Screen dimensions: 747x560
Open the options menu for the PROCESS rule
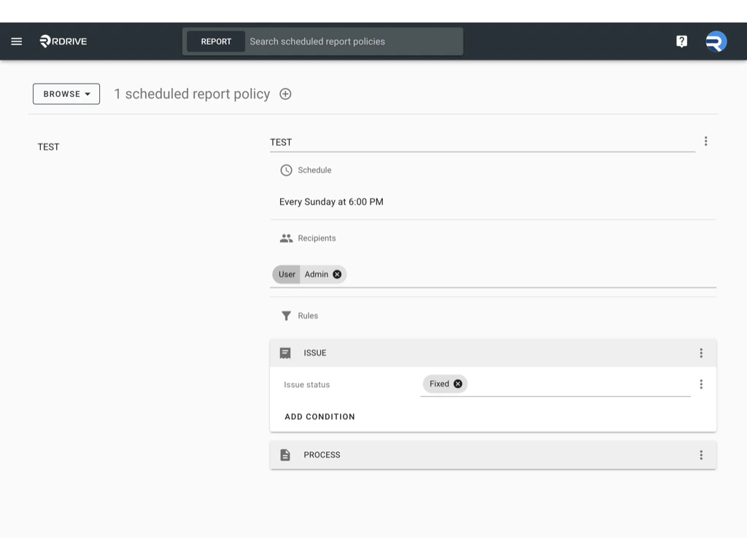pyautogui.click(x=701, y=454)
